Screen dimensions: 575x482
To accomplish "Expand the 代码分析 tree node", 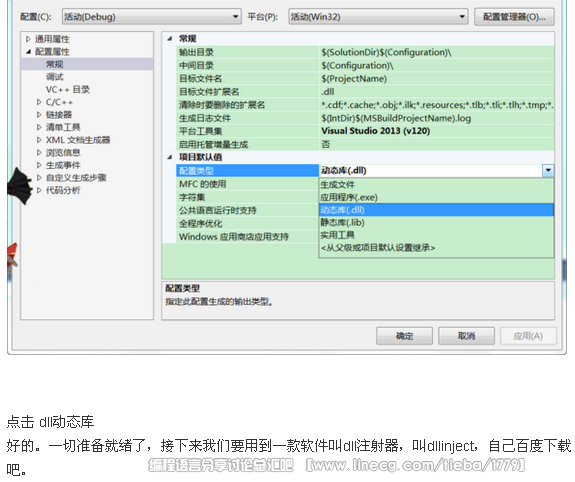I will [x=39, y=190].
